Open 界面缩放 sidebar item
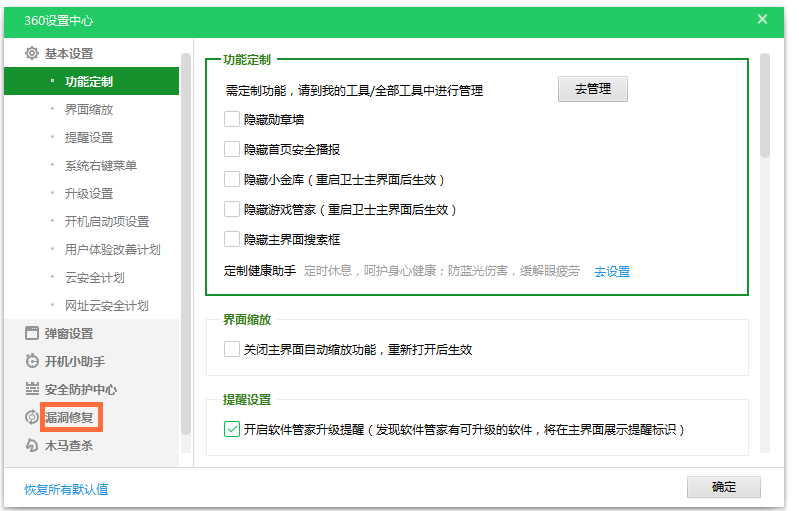The image size is (799, 511). [89, 110]
